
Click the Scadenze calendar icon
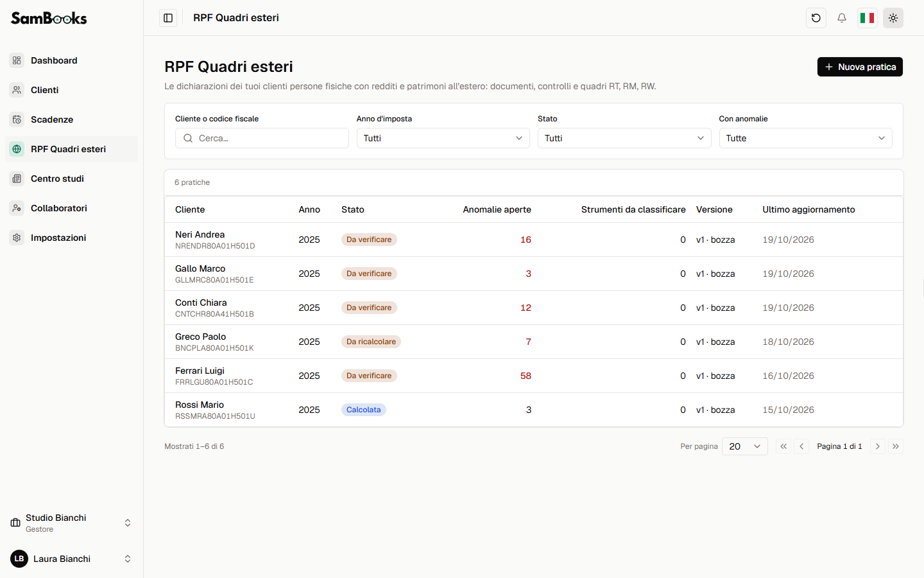tap(17, 119)
